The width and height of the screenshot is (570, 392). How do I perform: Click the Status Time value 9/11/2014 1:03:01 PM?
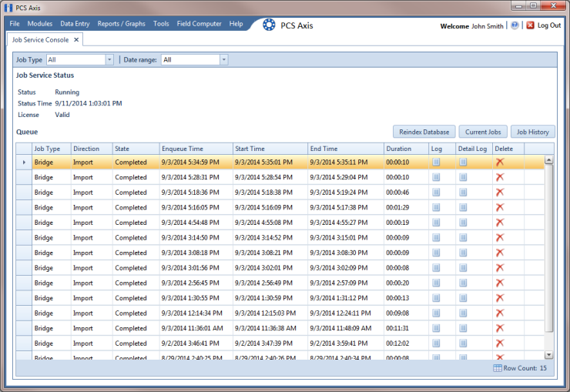(89, 103)
